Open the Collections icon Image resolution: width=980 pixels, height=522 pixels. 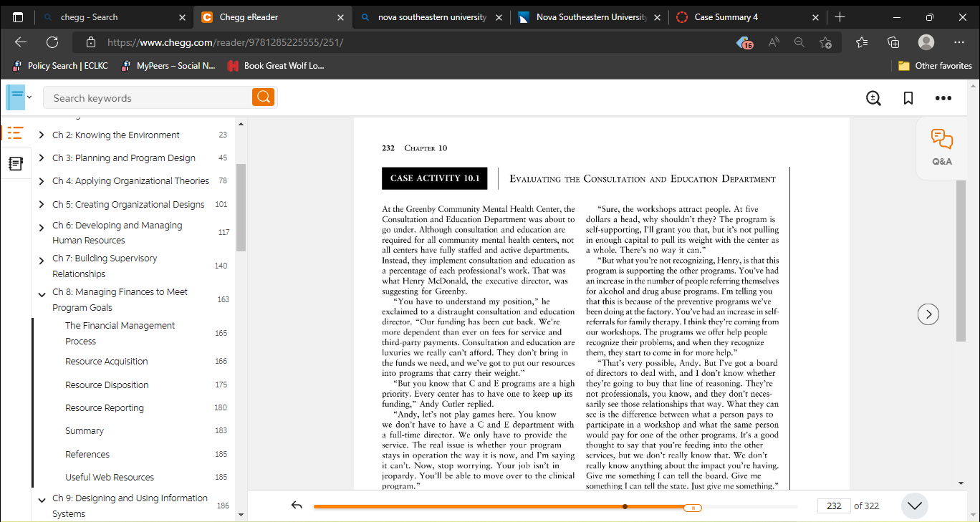click(x=893, y=42)
